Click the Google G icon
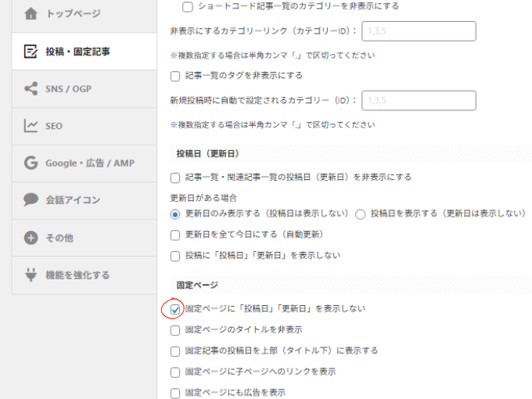 31,163
